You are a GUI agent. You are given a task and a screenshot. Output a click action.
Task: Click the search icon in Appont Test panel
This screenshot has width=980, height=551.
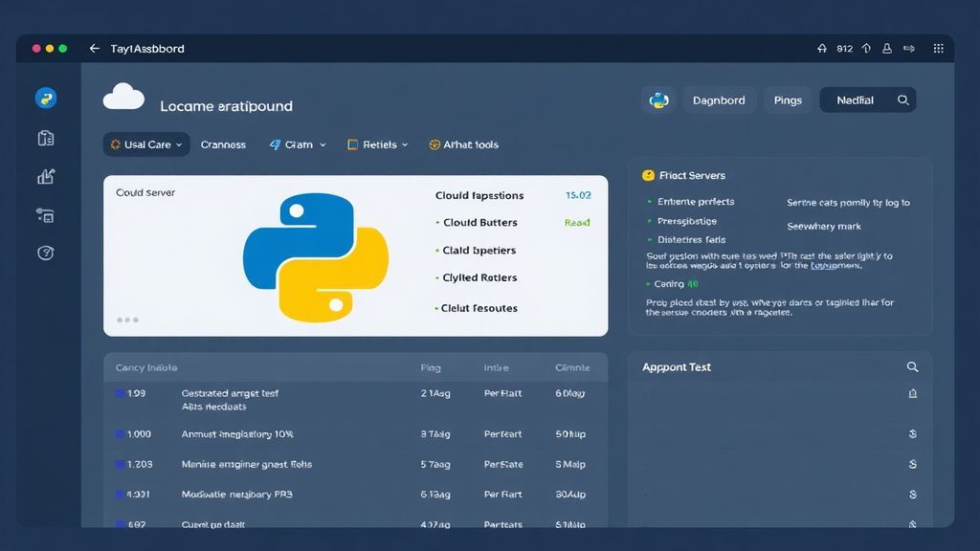point(912,366)
